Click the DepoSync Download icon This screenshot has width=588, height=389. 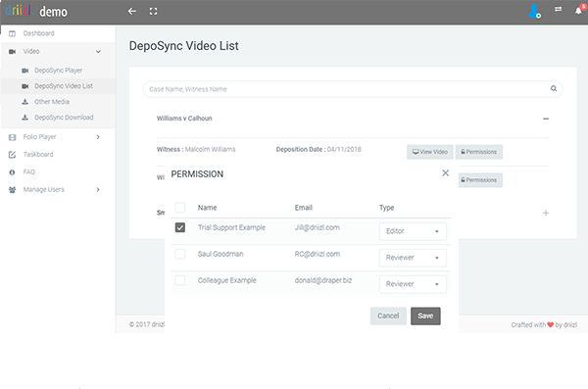coord(25,118)
